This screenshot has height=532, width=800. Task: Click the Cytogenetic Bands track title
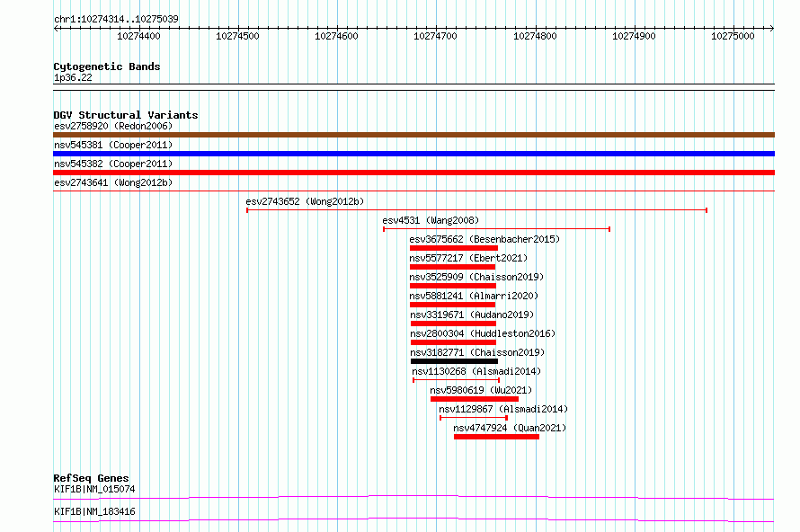[x=107, y=66]
